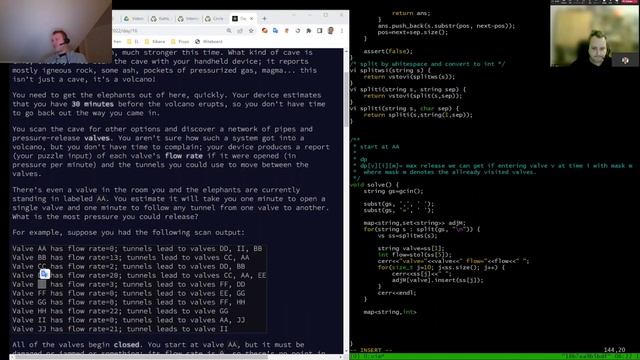The height and width of the screenshot is (360, 640).
Task: Open the browser profile avatar
Action: click(331, 31)
